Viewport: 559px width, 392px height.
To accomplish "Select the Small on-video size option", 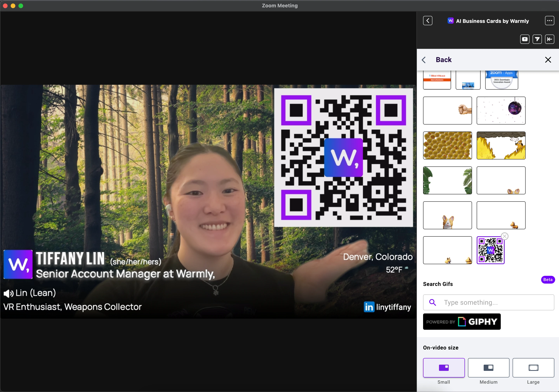I will point(444,367).
